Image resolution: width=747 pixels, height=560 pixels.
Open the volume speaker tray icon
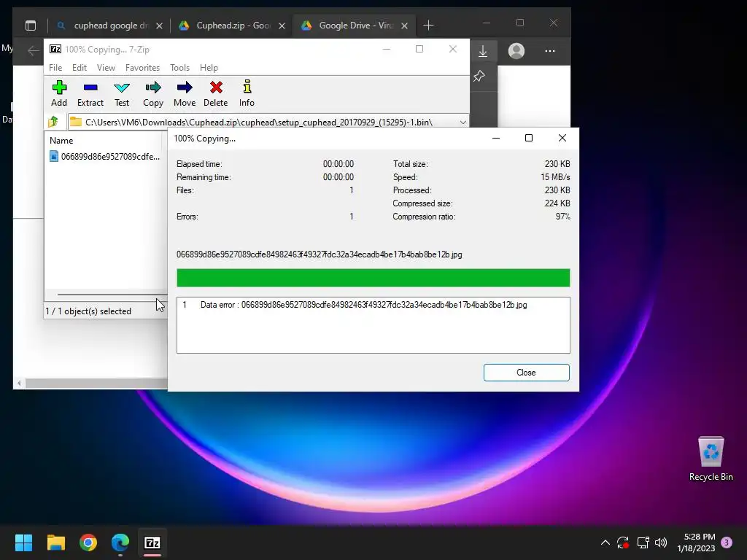click(x=661, y=542)
